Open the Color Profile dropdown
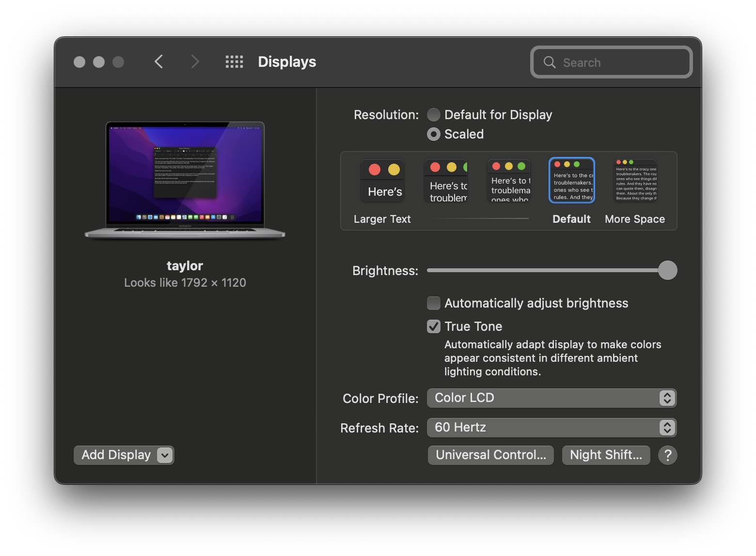Image resolution: width=756 pixels, height=556 pixels. click(x=551, y=398)
